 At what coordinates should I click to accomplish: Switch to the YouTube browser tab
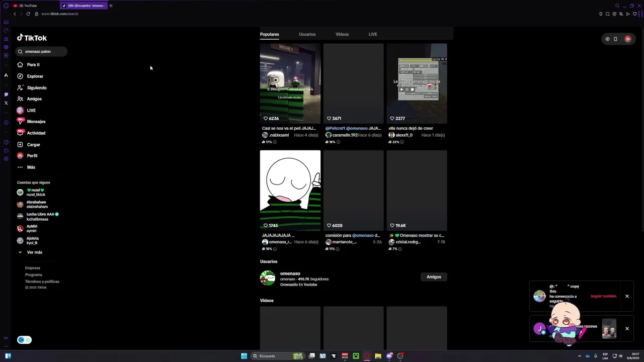[x=34, y=6]
